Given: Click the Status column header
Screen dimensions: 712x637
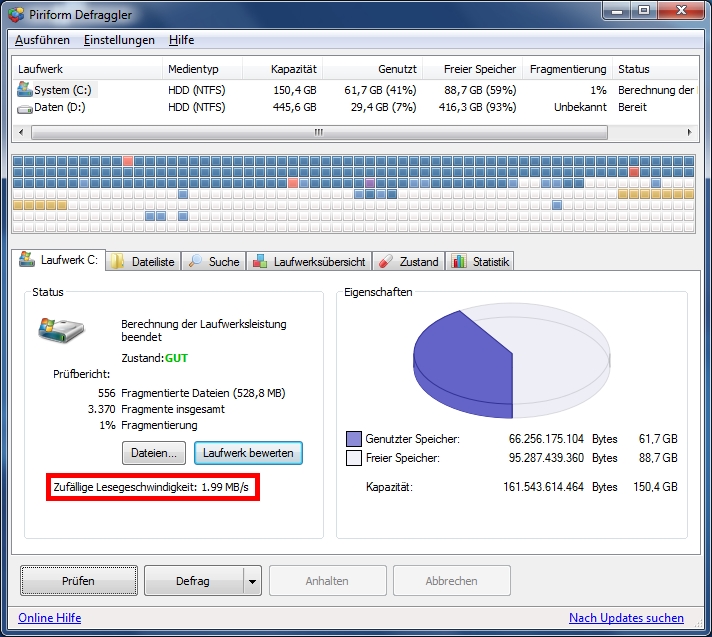Looking at the screenshot, I should (x=655, y=69).
